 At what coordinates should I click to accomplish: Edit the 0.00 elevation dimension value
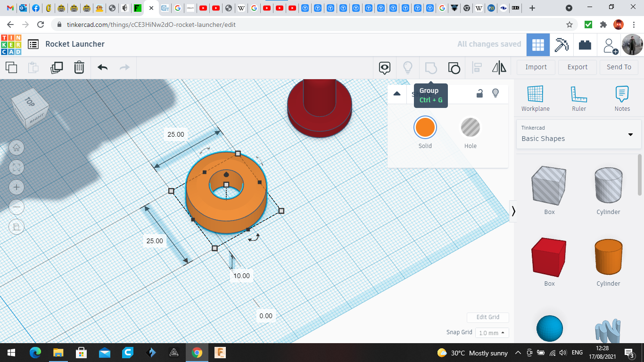tap(266, 316)
